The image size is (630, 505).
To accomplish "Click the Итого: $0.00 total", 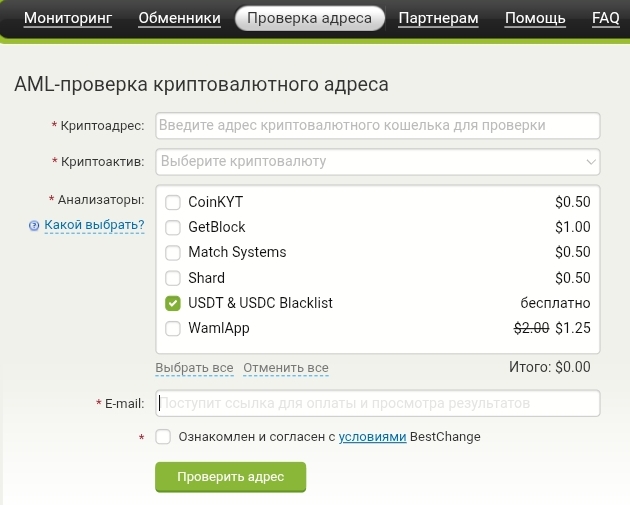I will pos(550,367).
